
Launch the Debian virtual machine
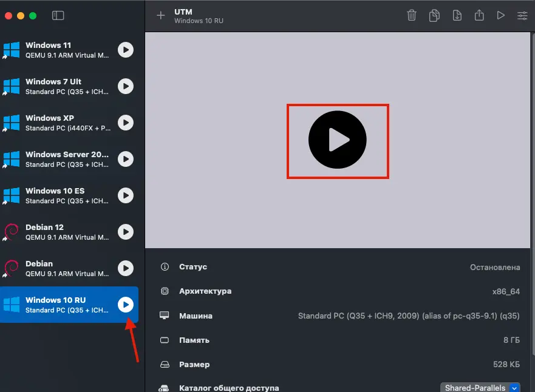tap(126, 268)
